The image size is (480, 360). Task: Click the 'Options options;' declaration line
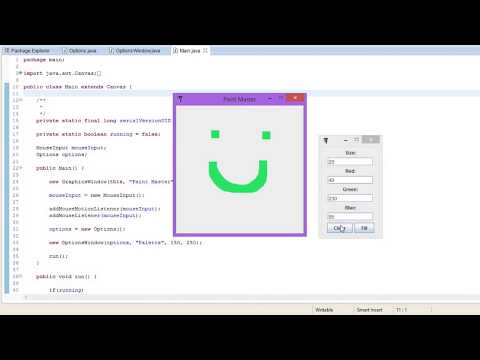pos(62,155)
